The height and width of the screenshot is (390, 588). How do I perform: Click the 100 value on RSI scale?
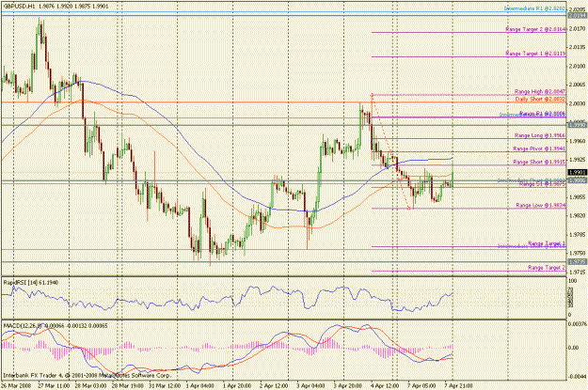coord(573,281)
